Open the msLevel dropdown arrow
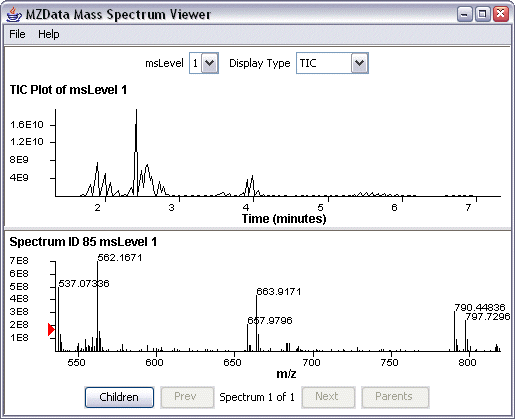This screenshot has width=515, height=419. pyautogui.click(x=210, y=63)
